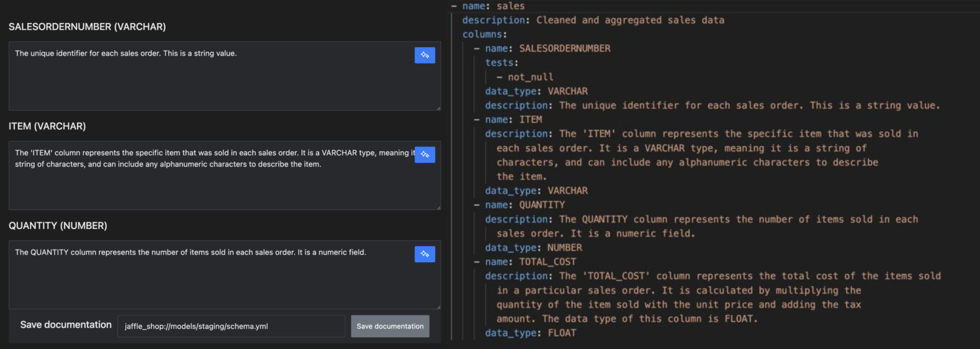The height and width of the screenshot is (349, 980).
Task: Click the 'not_null' test entry
Action: pos(525,77)
